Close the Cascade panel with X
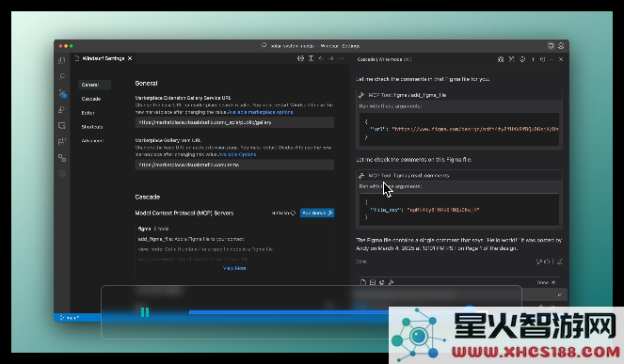Viewport: 624px width, 364px height. point(561,59)
